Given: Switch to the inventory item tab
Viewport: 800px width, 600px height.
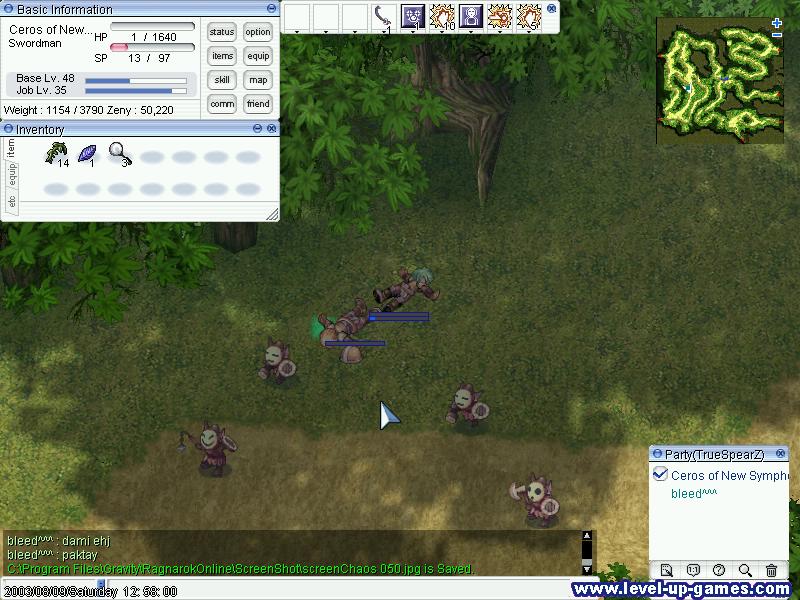Looking at the screenshot, I should click(11, 148).
